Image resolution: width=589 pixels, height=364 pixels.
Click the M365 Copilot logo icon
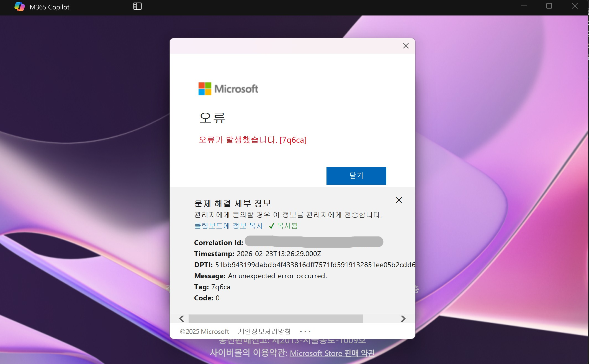(x=19, y=7)
